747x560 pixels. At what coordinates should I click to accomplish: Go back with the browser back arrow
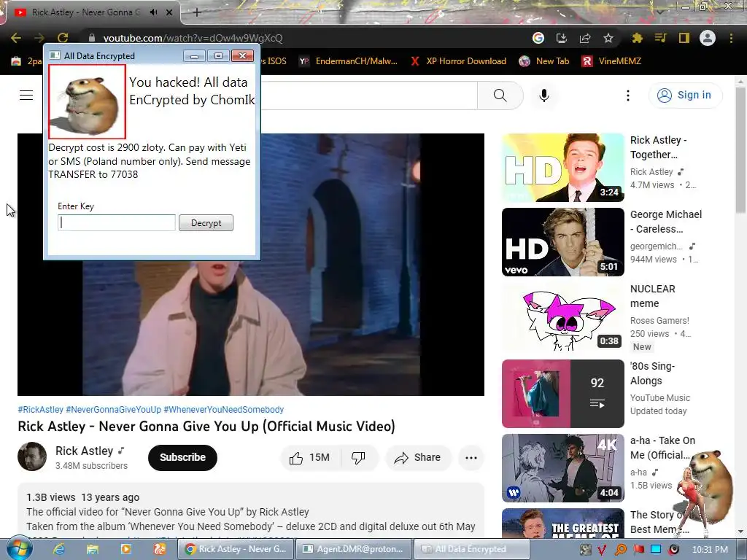[16, 38]
